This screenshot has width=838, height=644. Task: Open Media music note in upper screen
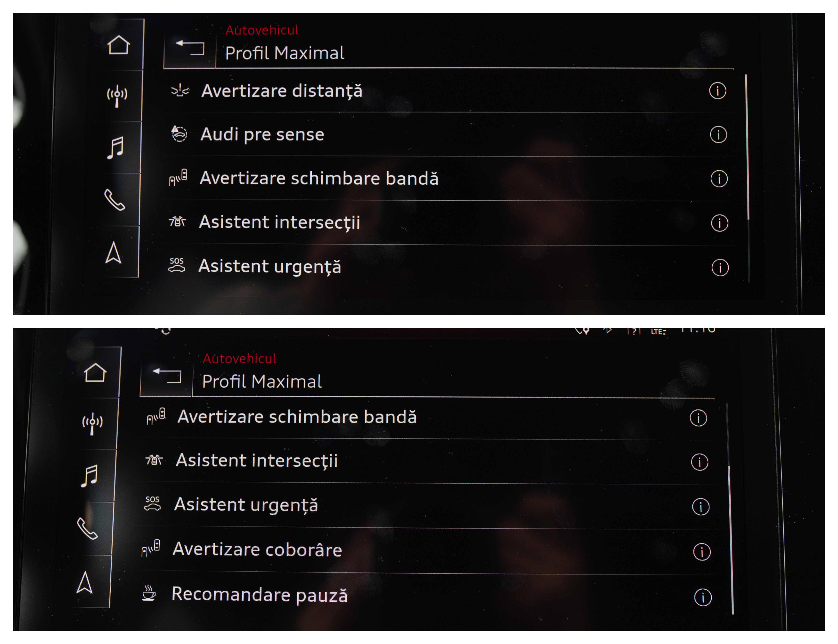click(x=116, y=148)
